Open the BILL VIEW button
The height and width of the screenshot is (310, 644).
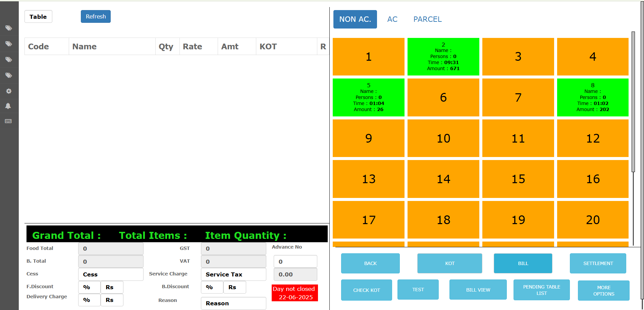478,290
